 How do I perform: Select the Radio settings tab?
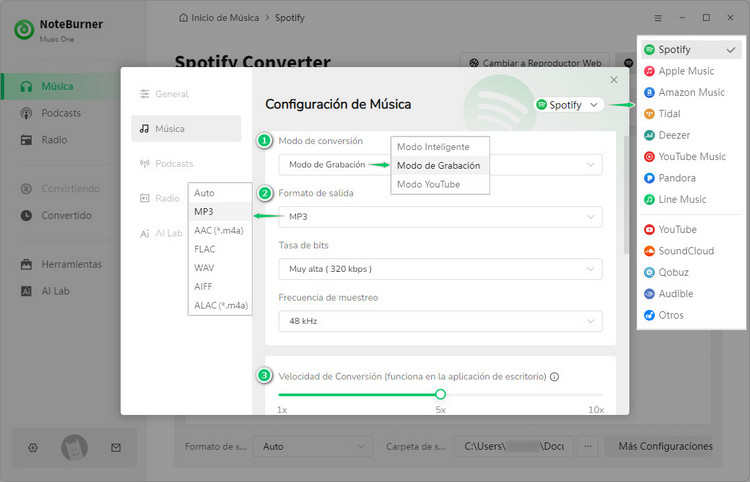[160, 198]
